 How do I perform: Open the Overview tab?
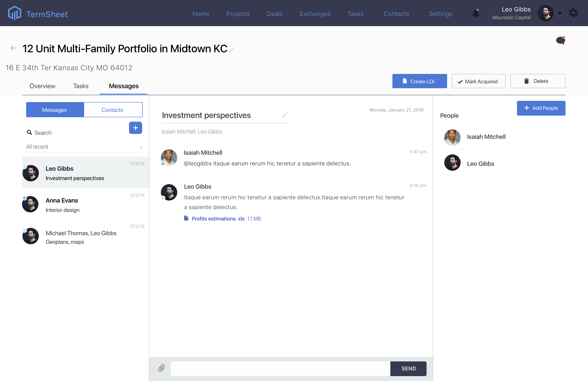coord(42,86)
